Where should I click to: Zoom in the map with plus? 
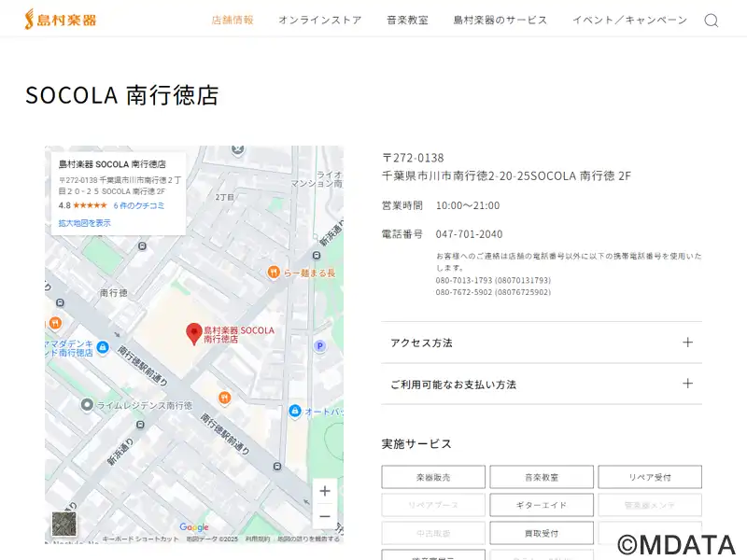325,491
